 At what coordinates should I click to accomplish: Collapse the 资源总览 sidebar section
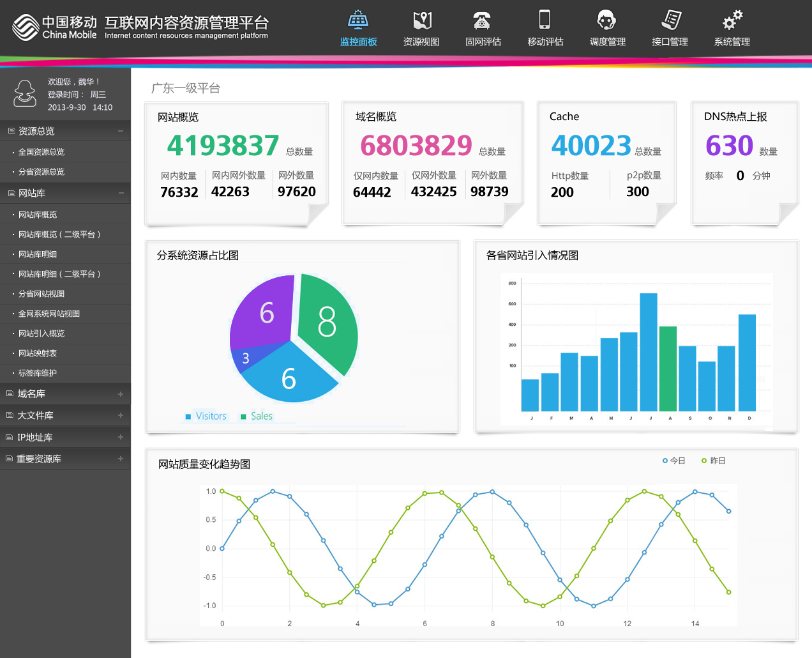121,131
